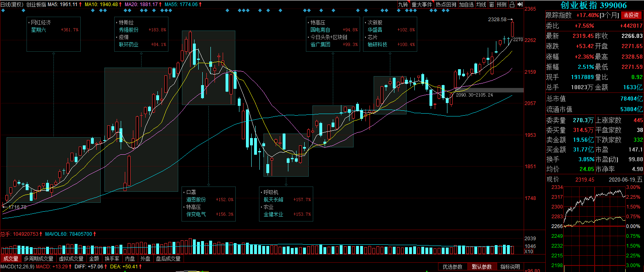644x272 pixels.
Task: Open the 日线(复权) chart period selector
Action: 12,4
